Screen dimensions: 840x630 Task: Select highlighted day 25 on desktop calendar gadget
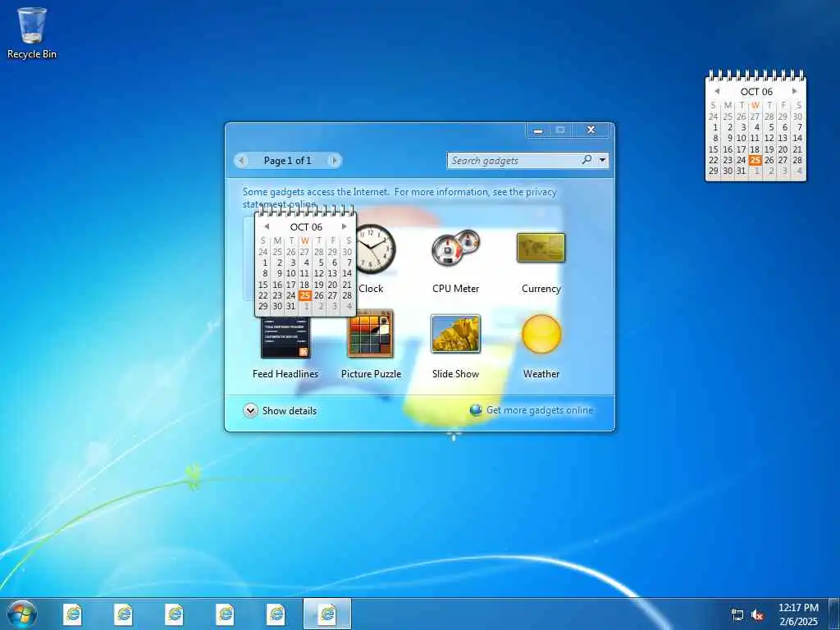click(x=755, y=160)
